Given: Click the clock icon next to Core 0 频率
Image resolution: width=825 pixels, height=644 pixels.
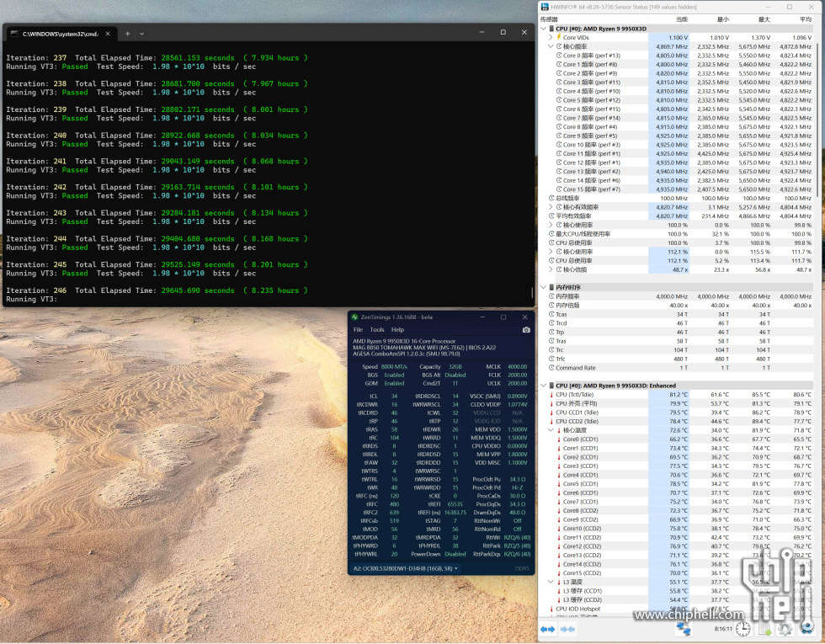Looking at the screenshot, I should (559, 56).
